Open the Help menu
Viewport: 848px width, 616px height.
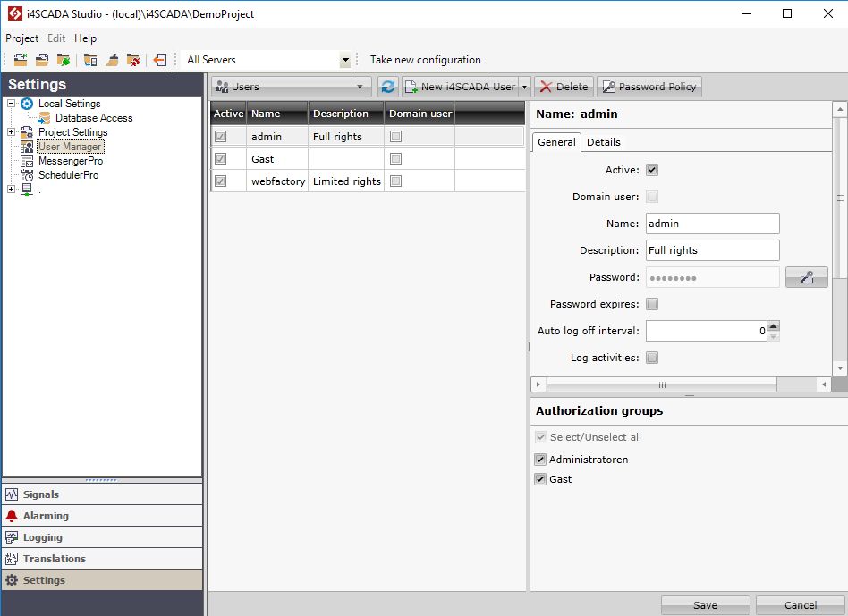pyautogui.click(x=86, y=38)
